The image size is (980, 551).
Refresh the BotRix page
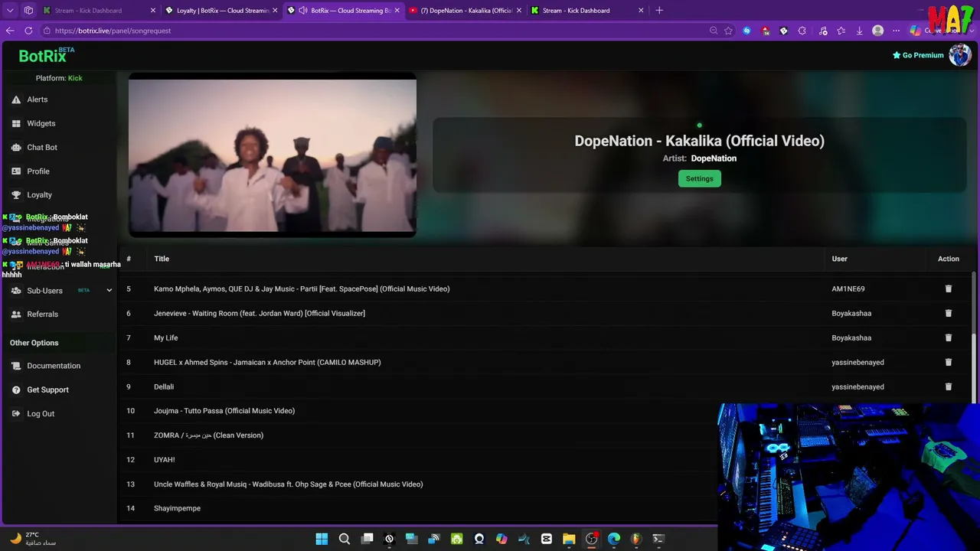click(28, 31)
